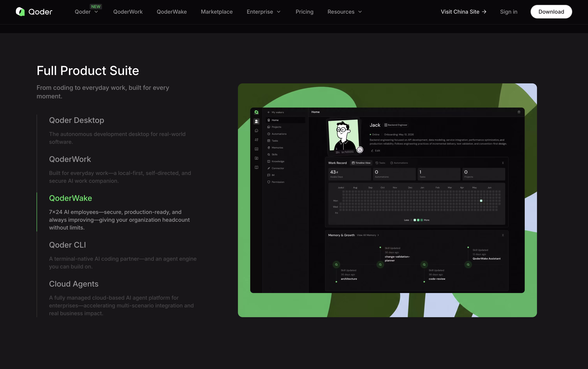Viewport: 588px width, 369px height.
Task: Click the Sign in link
Action: coord(509,12)
